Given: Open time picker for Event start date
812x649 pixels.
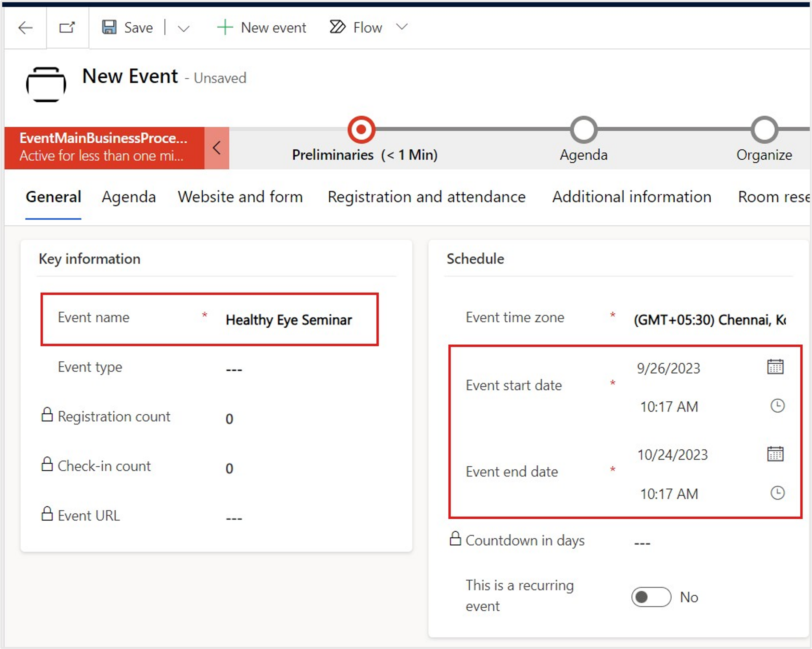Looking at the screenshot, I should click(777, 406).
